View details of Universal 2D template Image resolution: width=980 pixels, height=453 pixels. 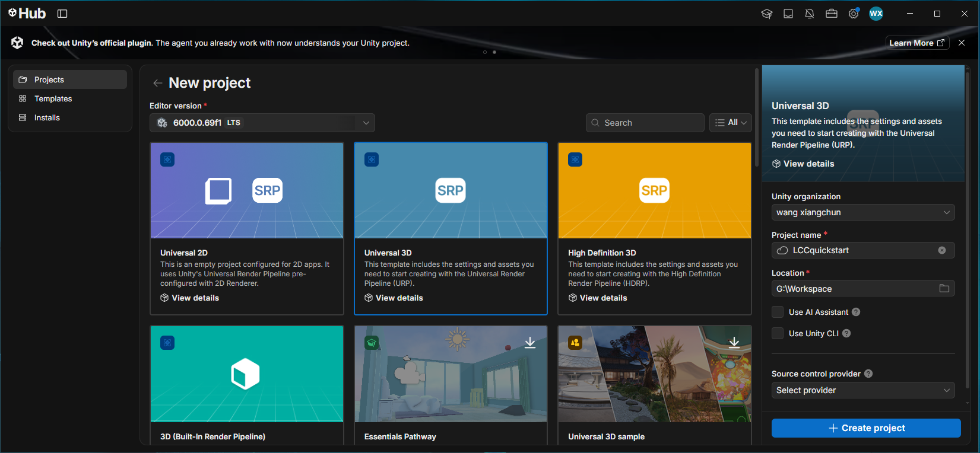pos(190,298)
